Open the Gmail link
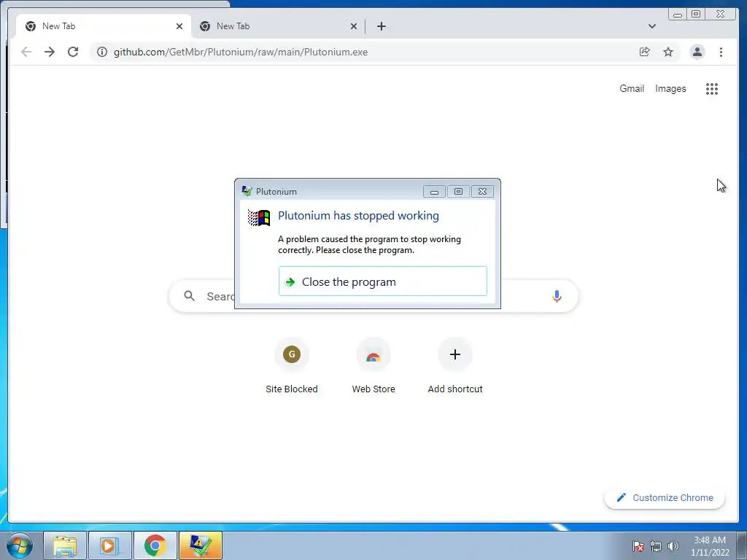 tap(632, 88)
